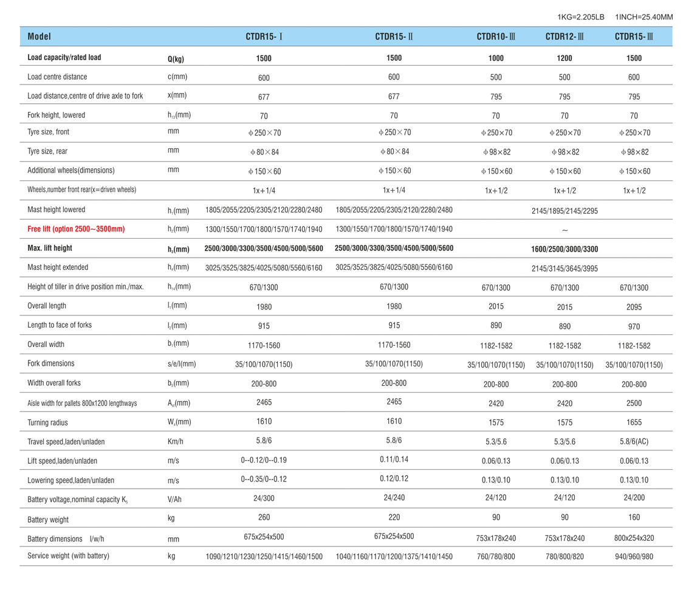
Task: Click the Overall length label
Action: [x=46, y=306]
